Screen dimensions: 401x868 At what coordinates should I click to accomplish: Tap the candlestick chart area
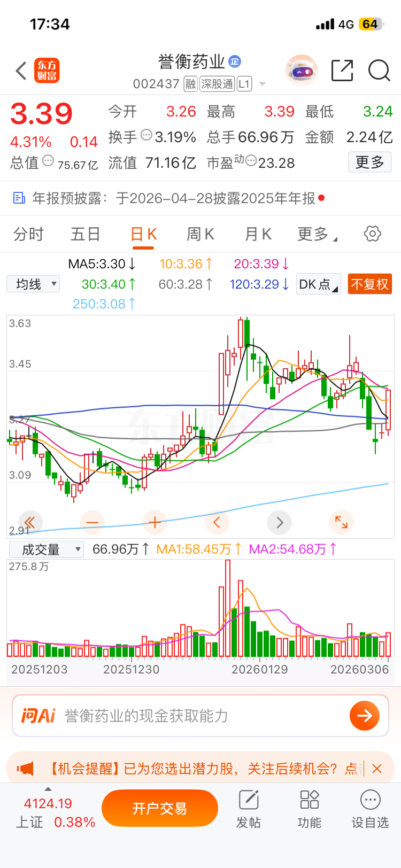pos(200,427)
